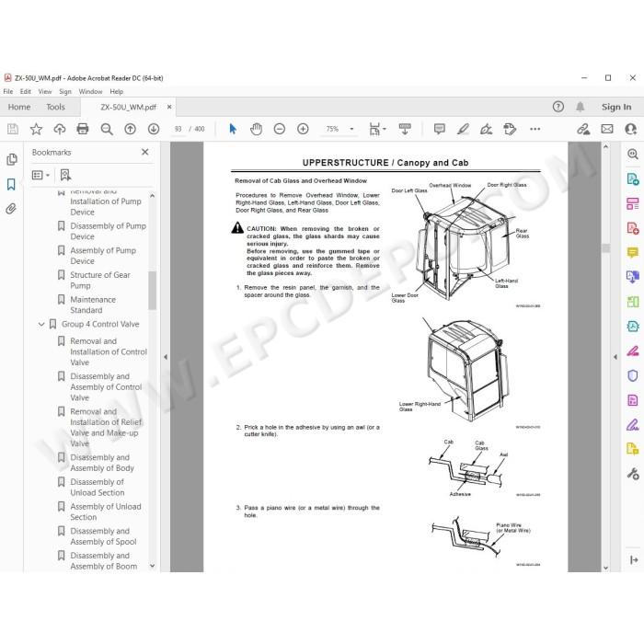Click the Sign In button
644x644 pixels.
(616, 107)
